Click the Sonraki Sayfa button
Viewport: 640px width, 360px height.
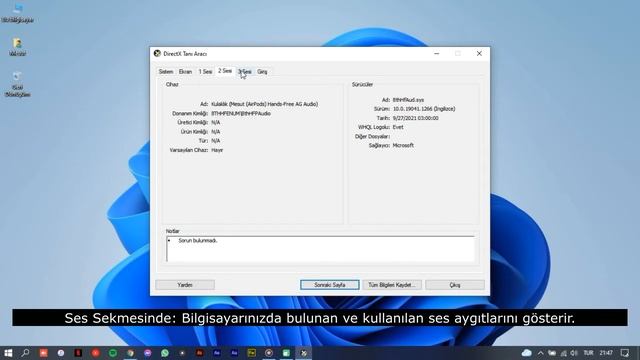click(x=330, y=285)
